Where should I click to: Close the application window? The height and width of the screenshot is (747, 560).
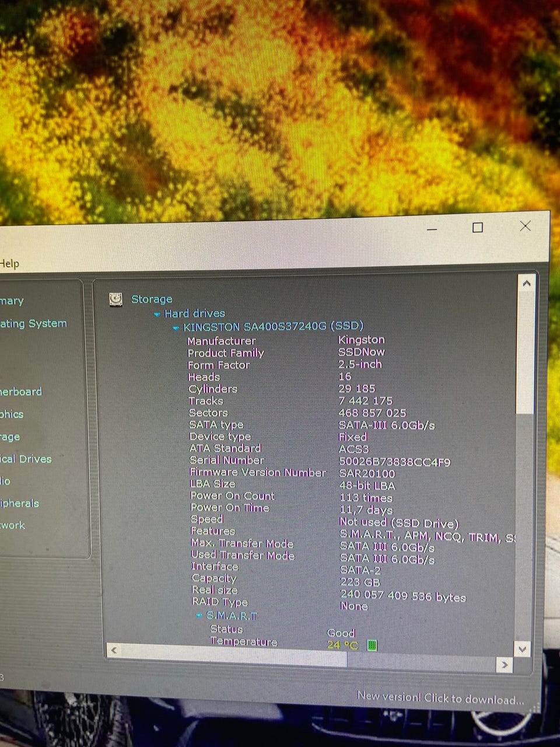[525, 226]
